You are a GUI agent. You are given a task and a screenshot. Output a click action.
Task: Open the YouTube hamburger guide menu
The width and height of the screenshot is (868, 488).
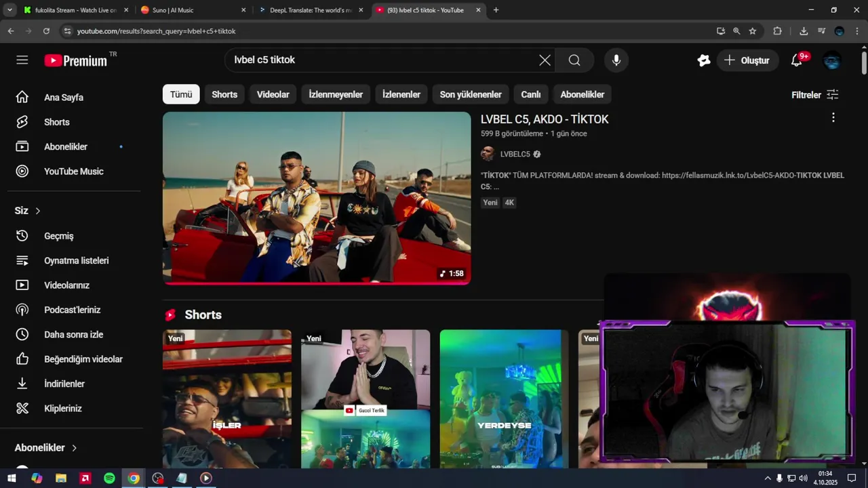tap(22, 60)
